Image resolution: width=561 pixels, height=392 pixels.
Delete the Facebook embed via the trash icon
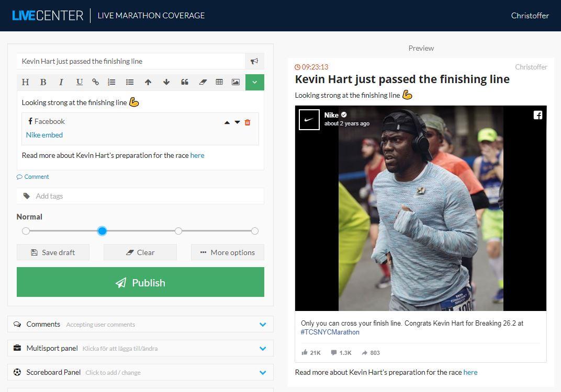click(x=247, y=122)
